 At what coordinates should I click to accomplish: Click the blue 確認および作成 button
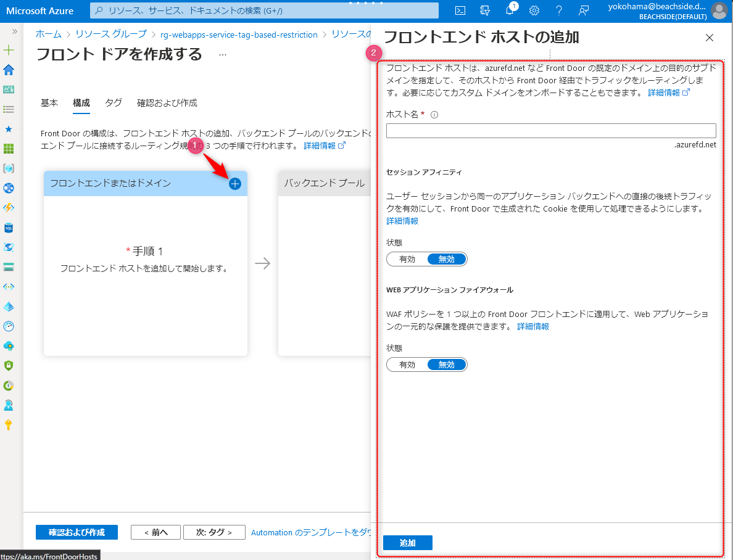tap(77, 532)
